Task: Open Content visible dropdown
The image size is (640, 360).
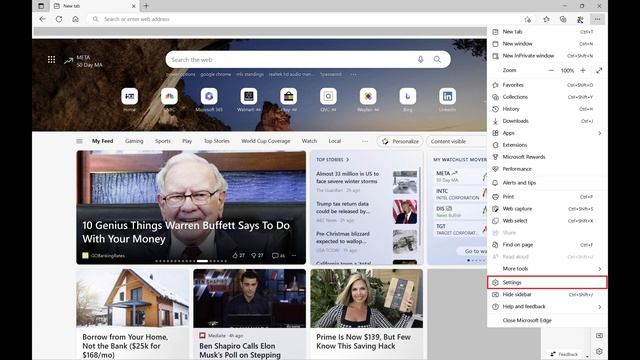Action: coord(457,141)
